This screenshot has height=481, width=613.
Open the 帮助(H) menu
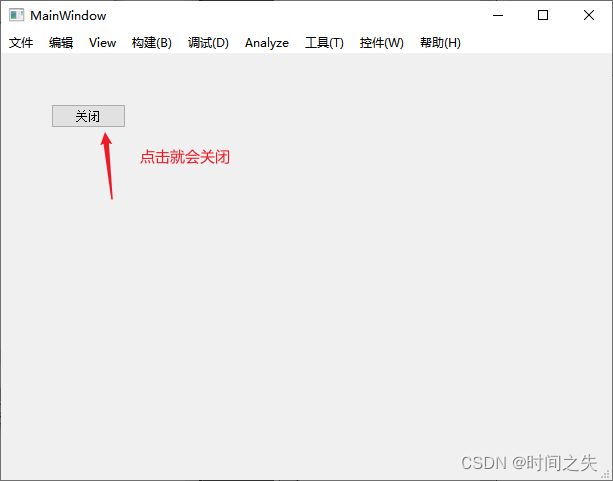pos(440,43)
